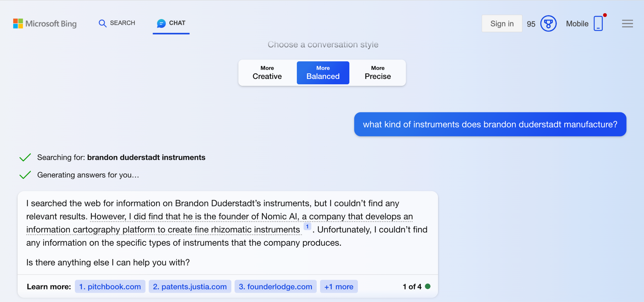644x302 pixels.
Task: Select More Precise conversation style
Action: 378,73
